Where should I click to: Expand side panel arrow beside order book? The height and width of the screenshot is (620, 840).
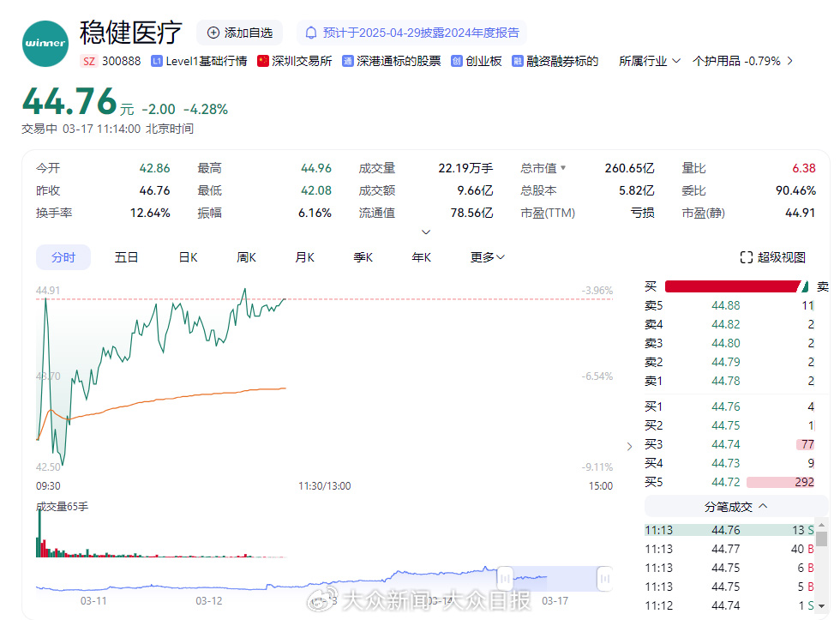[629, 447]
